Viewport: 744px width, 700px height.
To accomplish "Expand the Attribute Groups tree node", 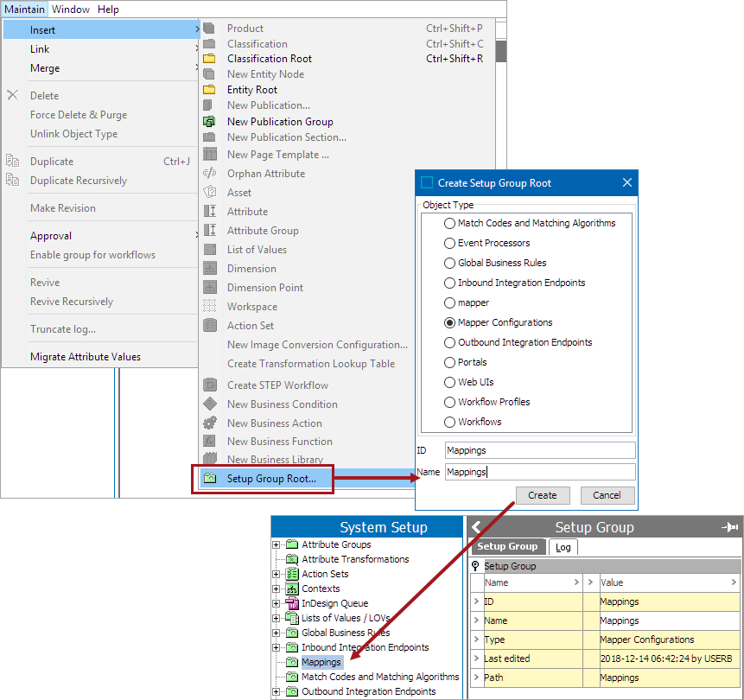I will click(277, 544).
